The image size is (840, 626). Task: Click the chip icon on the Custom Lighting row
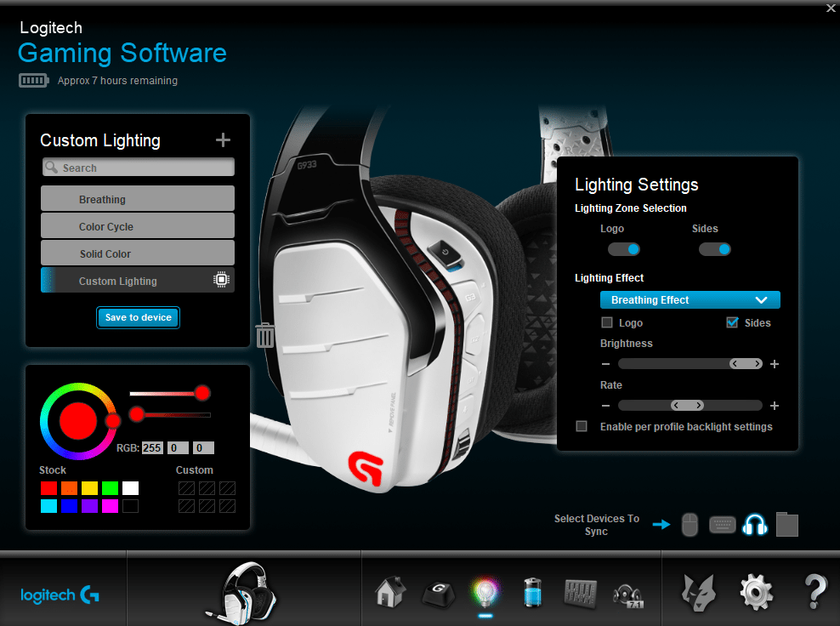pyautogui.click(x=221, y=280)
